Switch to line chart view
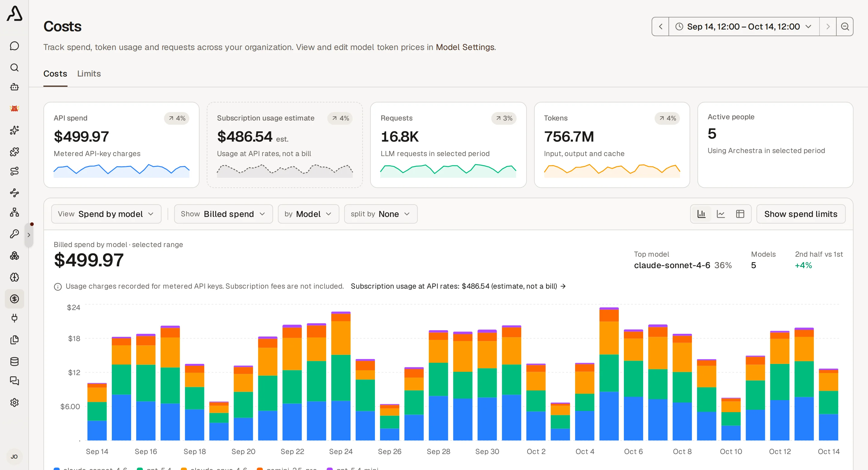The height and width of the screenshot is (470, 868). tap(721, 214)
